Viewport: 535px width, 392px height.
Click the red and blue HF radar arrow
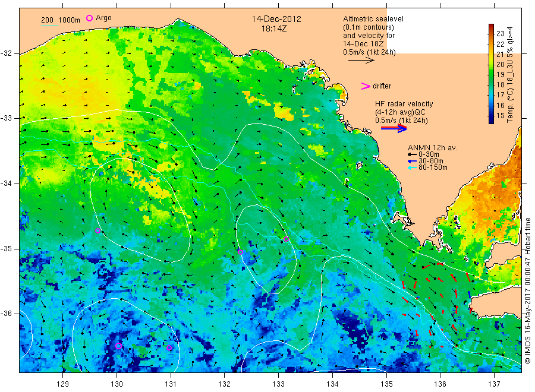tap(394, 128)
